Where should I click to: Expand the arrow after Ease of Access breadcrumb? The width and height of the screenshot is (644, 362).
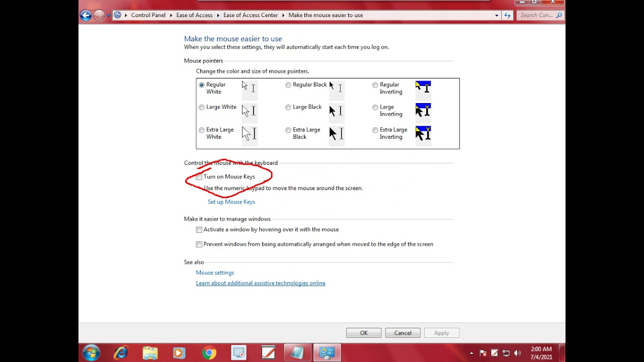[x=218, y=16]
